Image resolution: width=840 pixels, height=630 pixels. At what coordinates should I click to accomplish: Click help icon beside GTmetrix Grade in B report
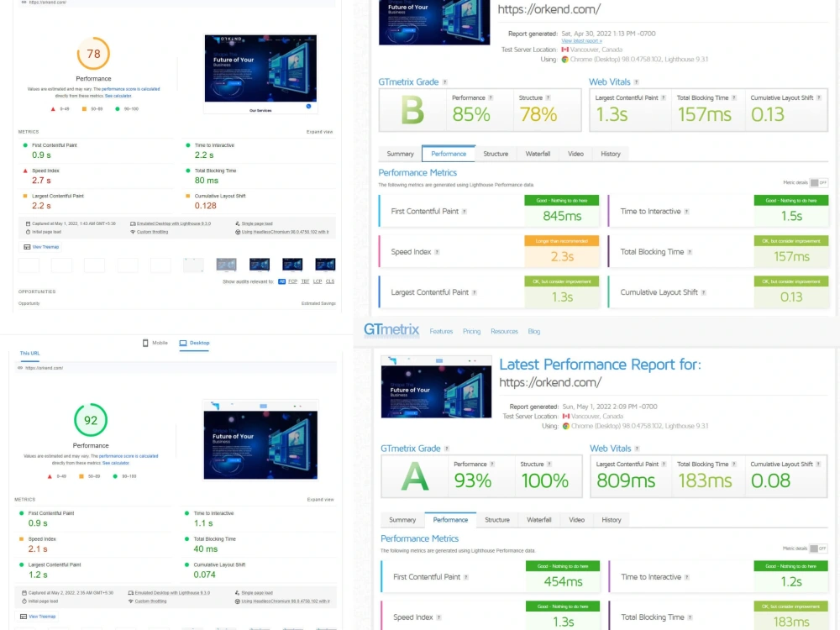click(x=445, y=82)
